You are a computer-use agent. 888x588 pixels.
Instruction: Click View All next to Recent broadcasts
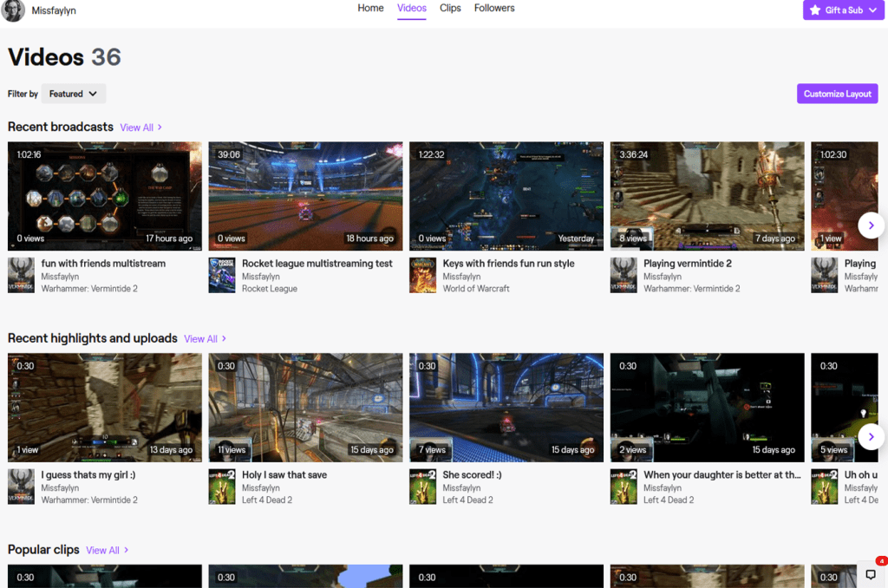[x=141, y=127]
